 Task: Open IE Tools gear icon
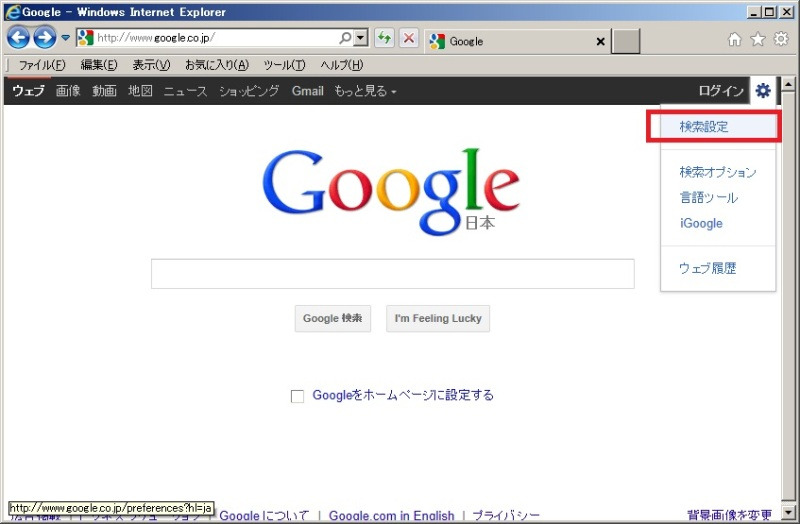(x=781, y=39)
